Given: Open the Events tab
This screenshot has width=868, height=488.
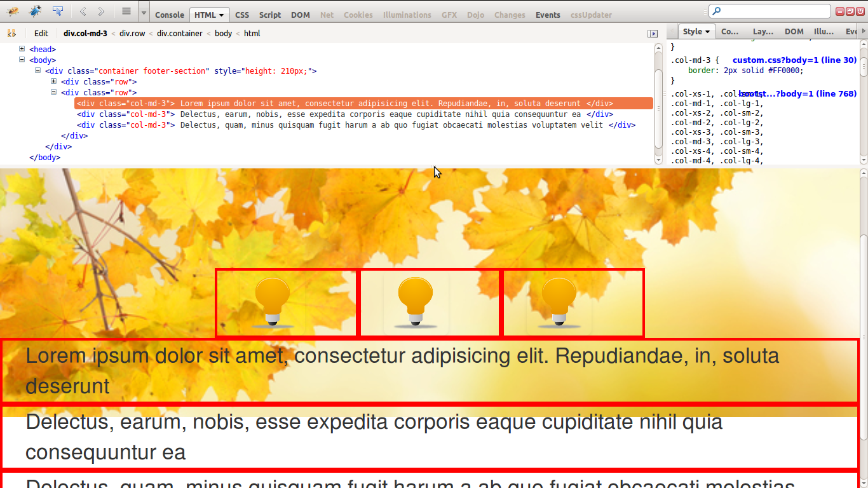Looking at the screenshot, I should click(548, 15).
